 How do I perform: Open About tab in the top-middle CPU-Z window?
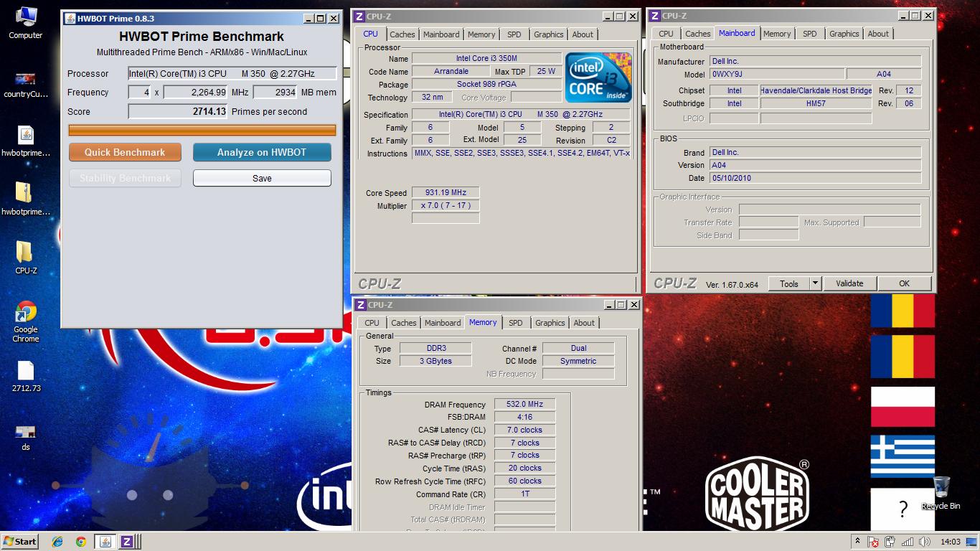583,34
